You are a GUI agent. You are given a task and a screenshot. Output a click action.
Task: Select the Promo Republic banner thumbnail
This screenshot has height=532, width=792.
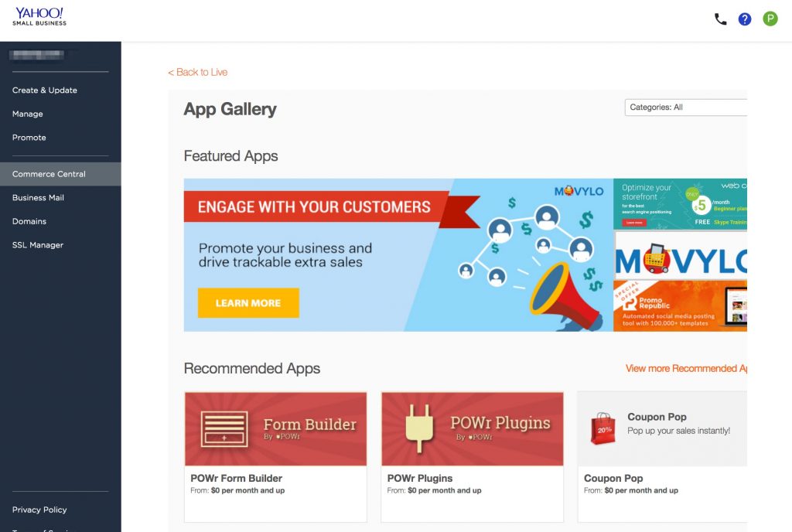680,305
